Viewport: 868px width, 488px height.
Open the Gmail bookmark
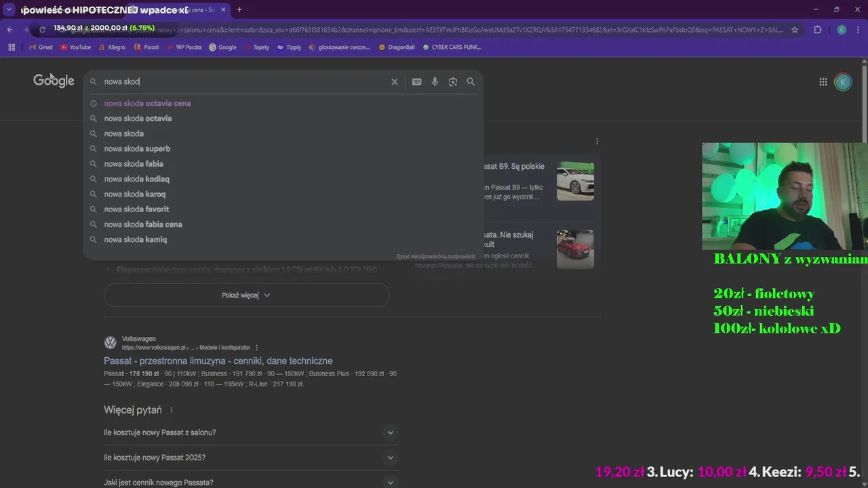pyautogui.click(x=41, y=47)
